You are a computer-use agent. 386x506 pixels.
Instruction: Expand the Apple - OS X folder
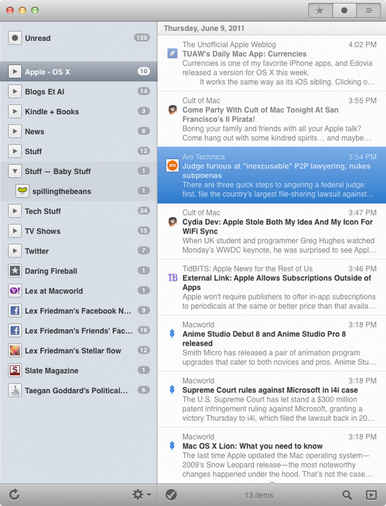point(15,72)
